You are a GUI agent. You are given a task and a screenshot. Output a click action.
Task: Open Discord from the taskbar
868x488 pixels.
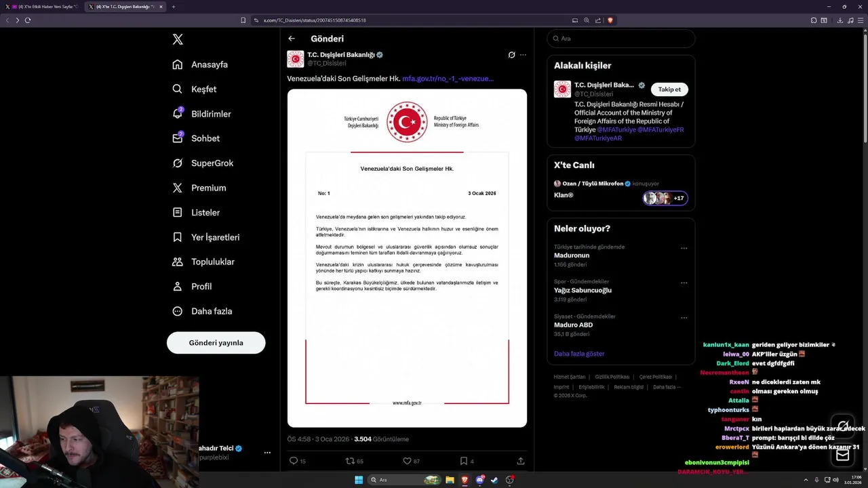click(480, 480)
